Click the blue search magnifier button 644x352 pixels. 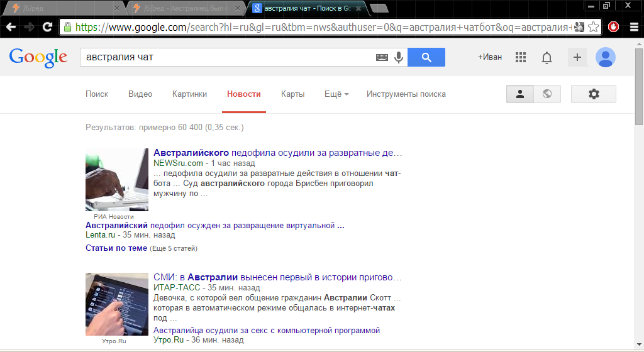coord(426,57)
